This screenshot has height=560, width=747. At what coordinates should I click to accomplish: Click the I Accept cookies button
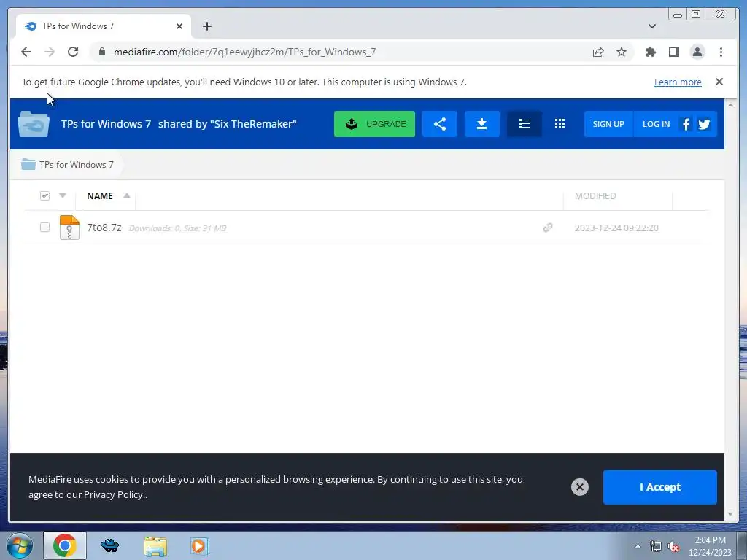pyautogui.click(x=659, y=487)
